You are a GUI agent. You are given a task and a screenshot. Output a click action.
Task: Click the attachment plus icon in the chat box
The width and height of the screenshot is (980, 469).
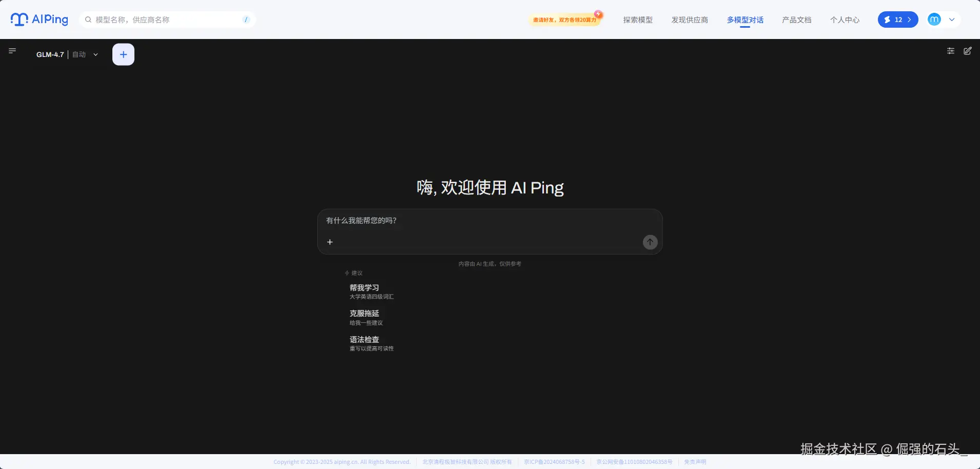[x=330, y=242]
